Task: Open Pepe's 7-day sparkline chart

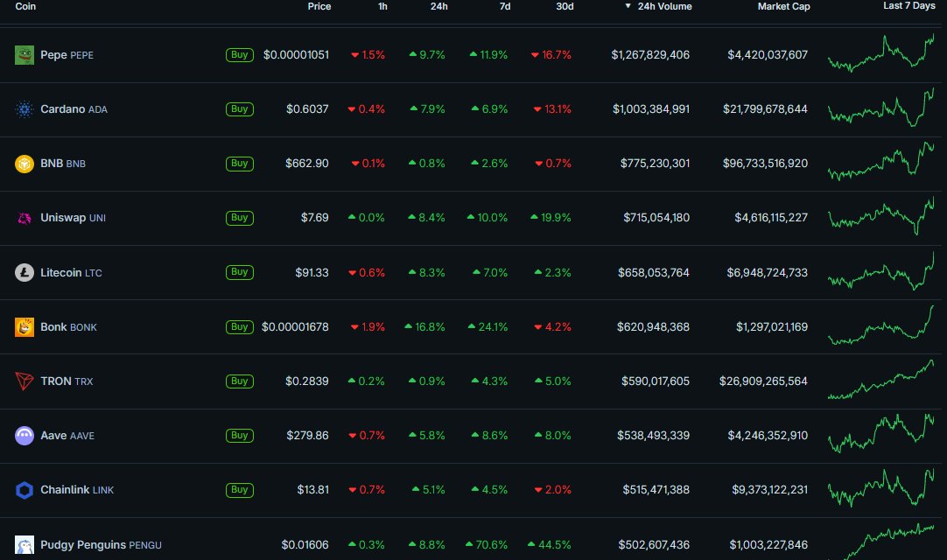Action: (x=880, y=53)
